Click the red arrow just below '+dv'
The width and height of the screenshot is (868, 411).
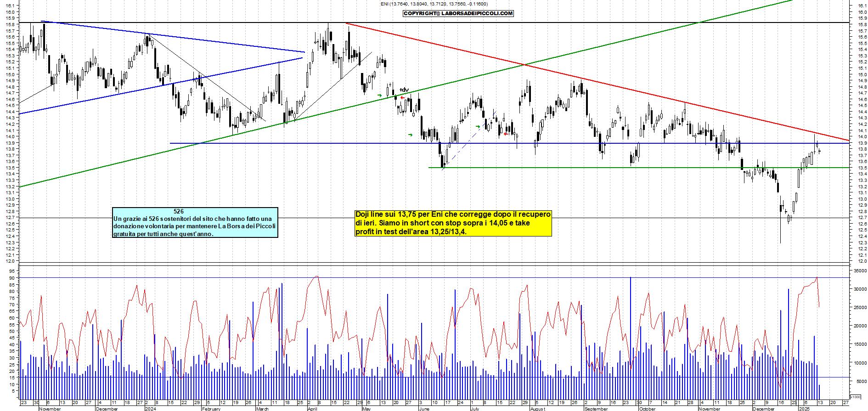click(402, 97)
